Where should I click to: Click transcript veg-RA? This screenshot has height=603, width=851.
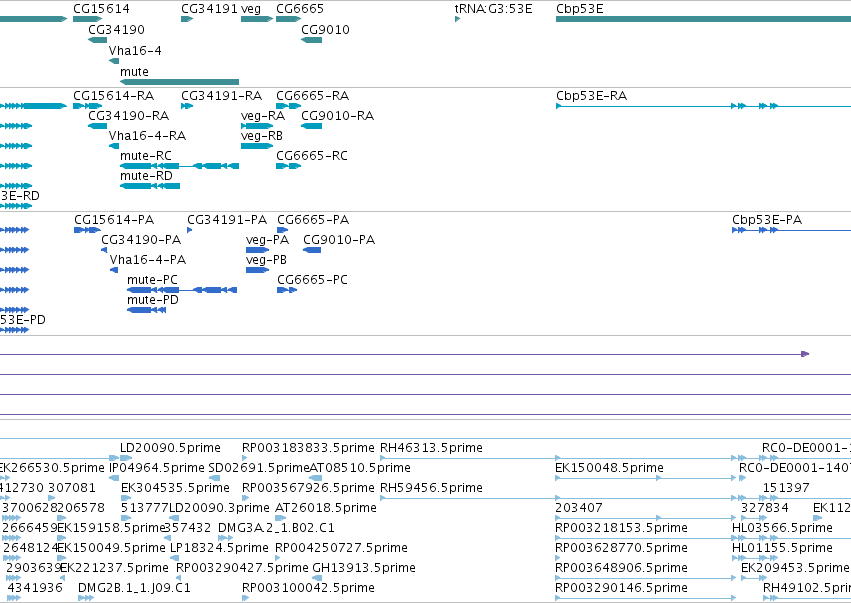[263, 116]
